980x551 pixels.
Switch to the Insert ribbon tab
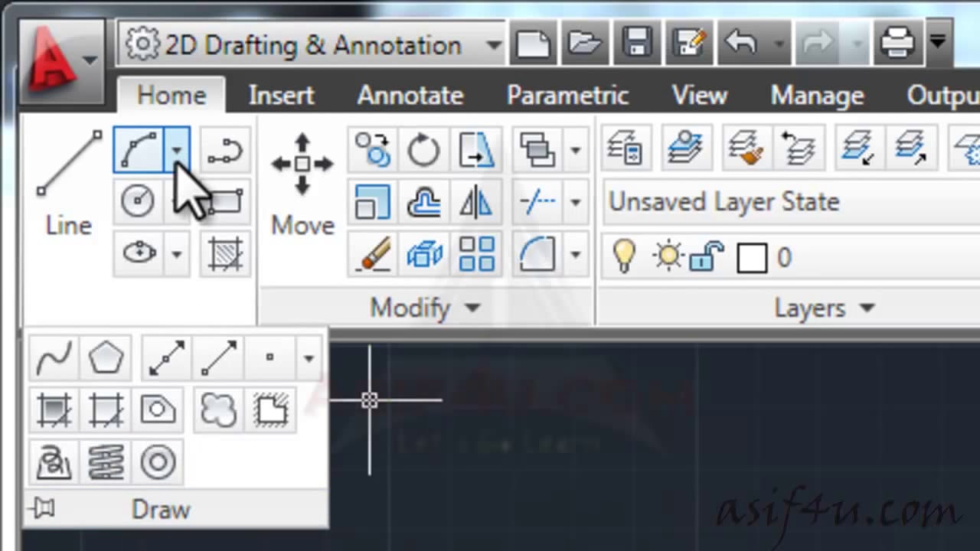point(281,95)
